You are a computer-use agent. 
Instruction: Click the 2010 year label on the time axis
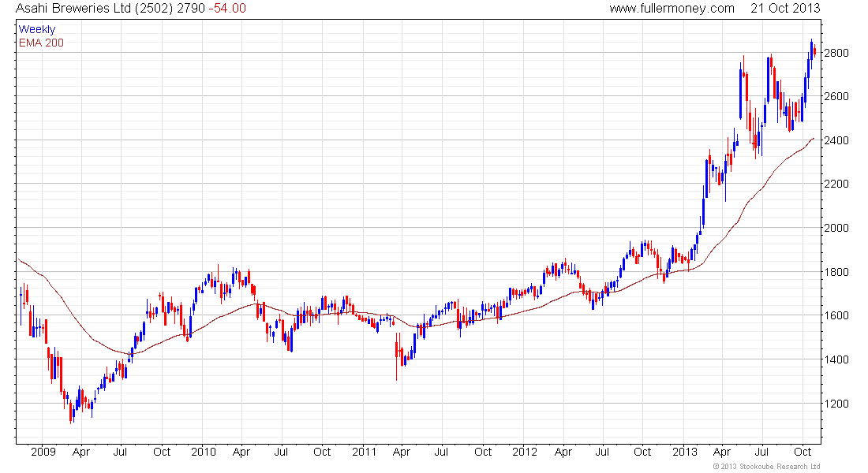[x=203, y=452]
